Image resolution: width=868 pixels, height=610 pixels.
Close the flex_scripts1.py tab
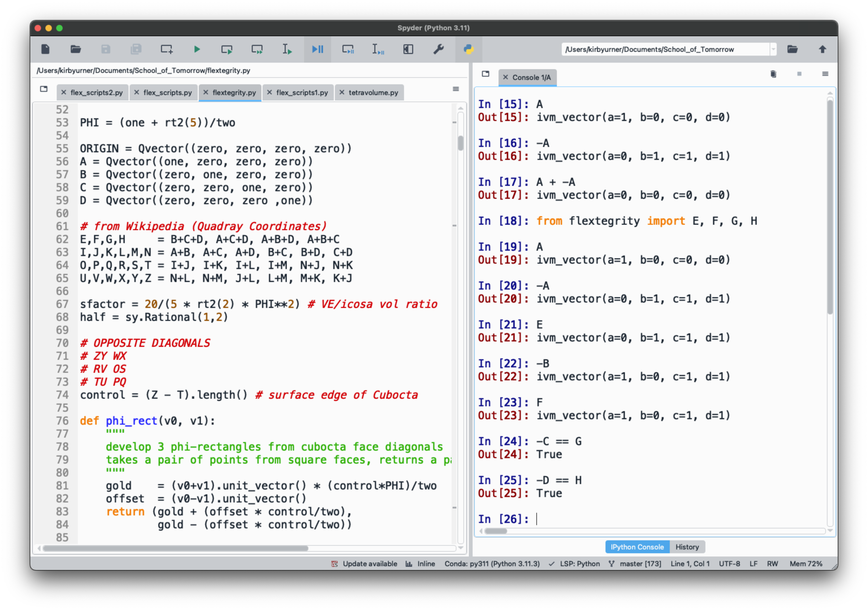coord(269,93)
